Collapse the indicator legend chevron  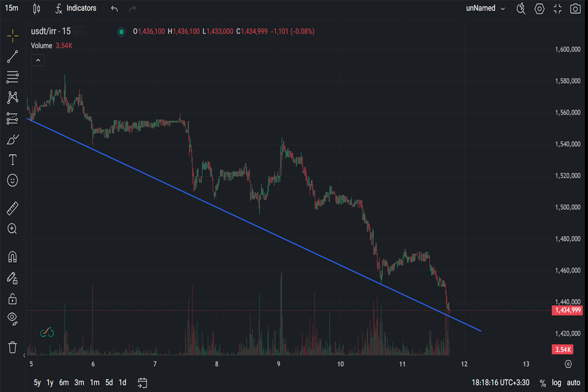38,60
